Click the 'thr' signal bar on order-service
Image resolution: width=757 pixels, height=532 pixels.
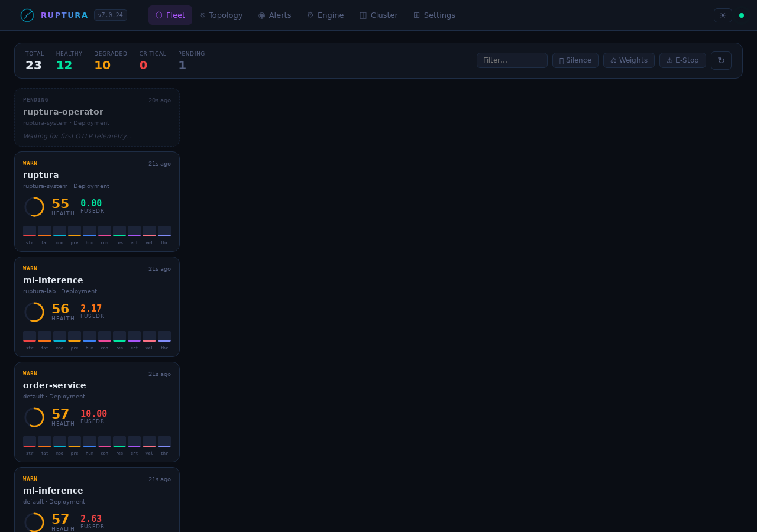164,442
